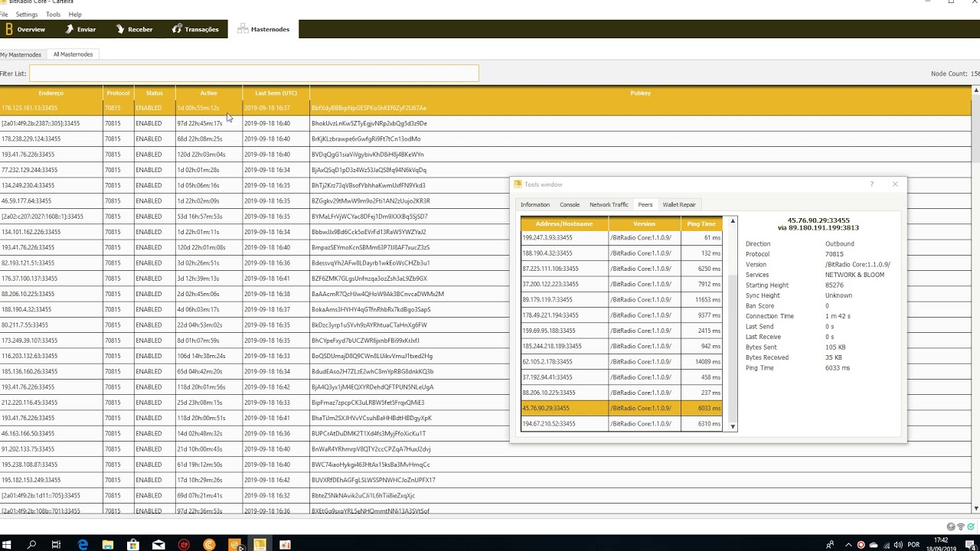The height and width of the screenshot is (551, 980).
Task: Open Microsoft Store from taskbar
Action: coord(133,545)
